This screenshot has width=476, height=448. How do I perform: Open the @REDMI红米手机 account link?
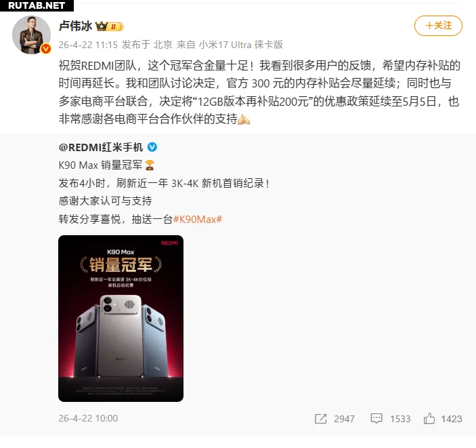tap(100, 147)
